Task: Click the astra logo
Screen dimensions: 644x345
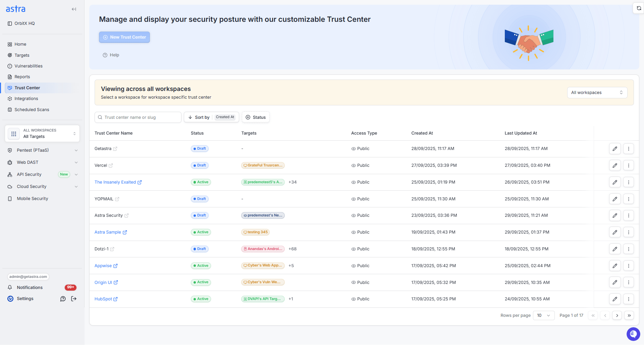Action: pos(15,9)
